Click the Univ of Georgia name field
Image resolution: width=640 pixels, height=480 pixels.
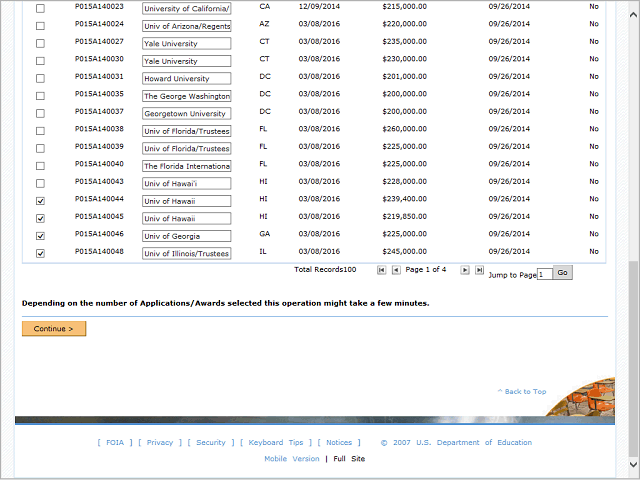[187, 236]
